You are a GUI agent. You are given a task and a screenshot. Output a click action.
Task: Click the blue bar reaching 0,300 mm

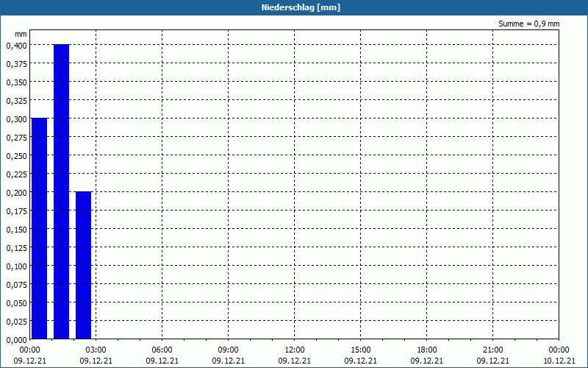pos(40,229)
